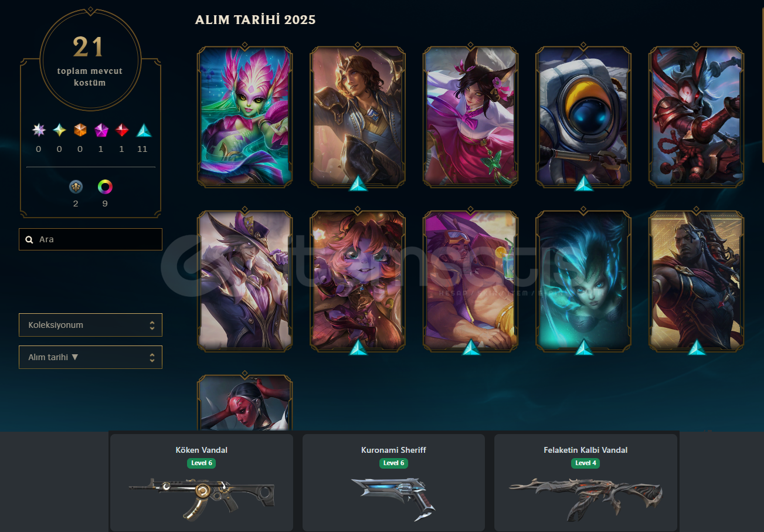Select the pink kimono fox-eared skin thumbnail
Screen dimensions: 764x532
tap(471, 117)
